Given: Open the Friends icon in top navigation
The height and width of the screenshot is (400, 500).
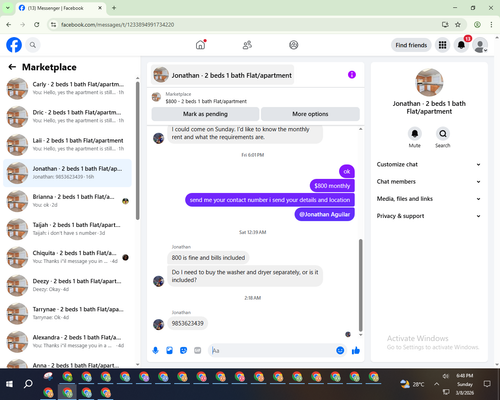Looking at the screenshot, I should click(x=247, y=45).
